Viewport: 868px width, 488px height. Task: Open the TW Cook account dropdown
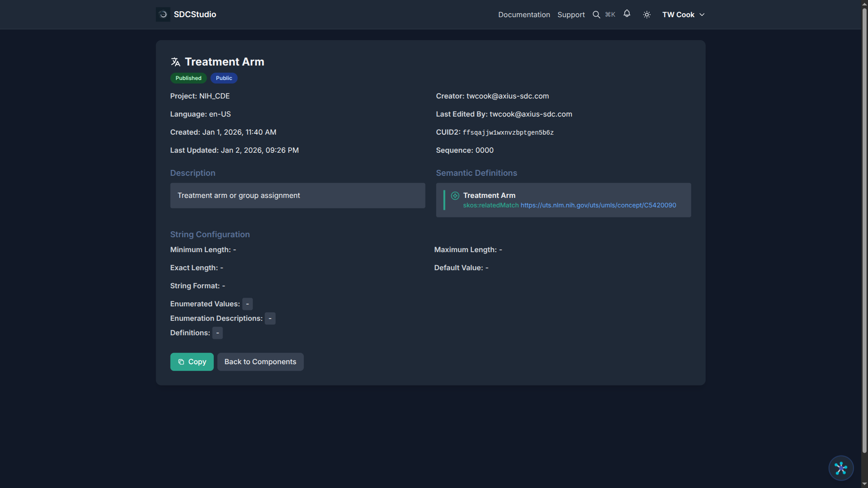click(x=683, y=14)
